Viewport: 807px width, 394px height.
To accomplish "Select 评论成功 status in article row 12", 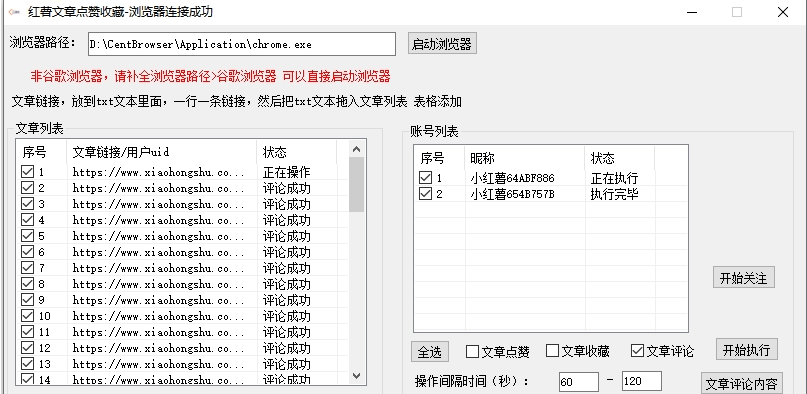I will (x=287, y=348).
